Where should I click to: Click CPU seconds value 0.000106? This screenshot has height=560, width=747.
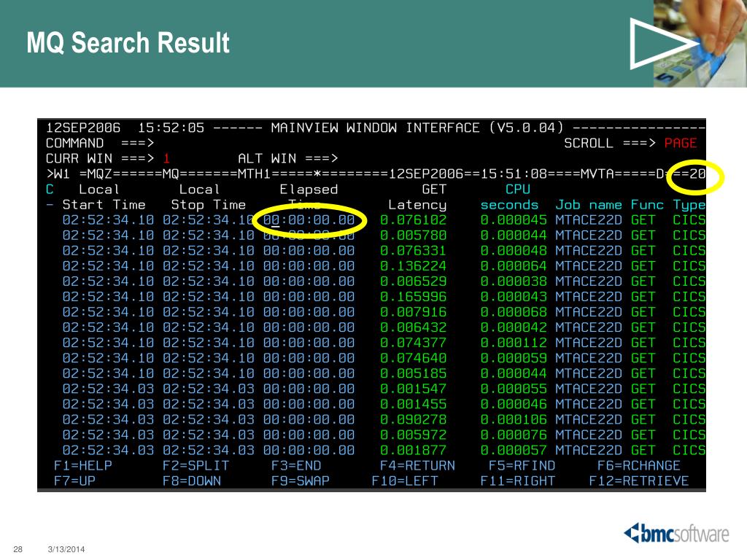(514, 419)
